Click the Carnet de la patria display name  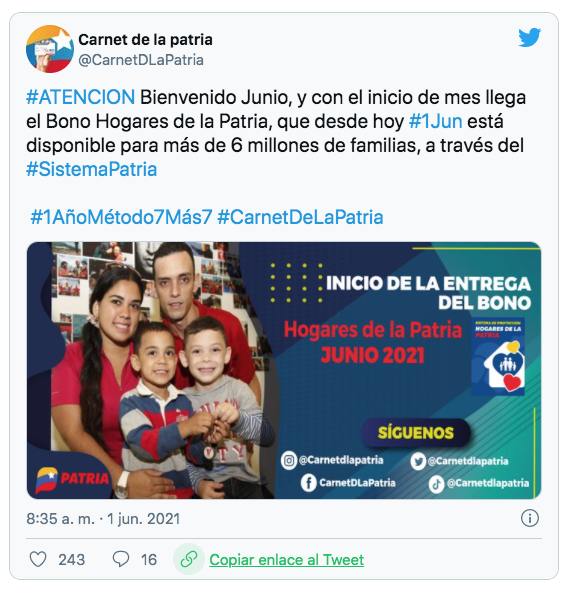145,40
